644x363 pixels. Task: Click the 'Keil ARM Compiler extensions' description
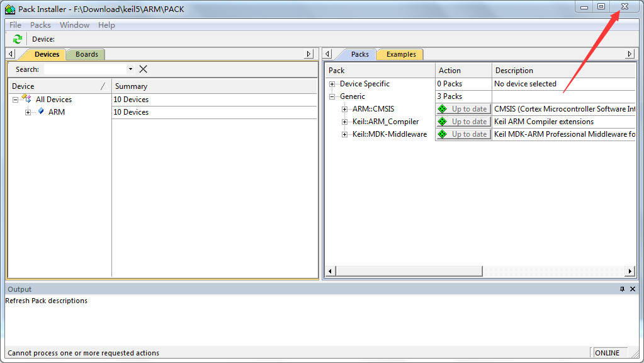(x=543, y=122)
